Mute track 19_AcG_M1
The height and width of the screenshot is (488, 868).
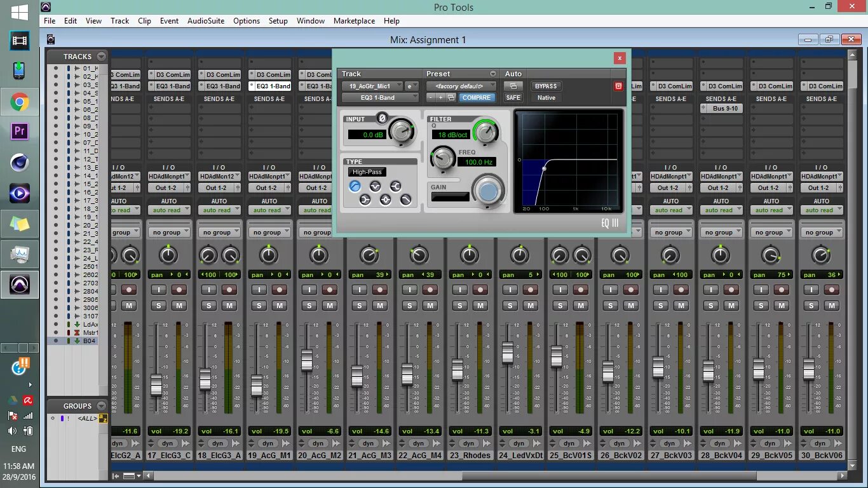pos(279,306)
